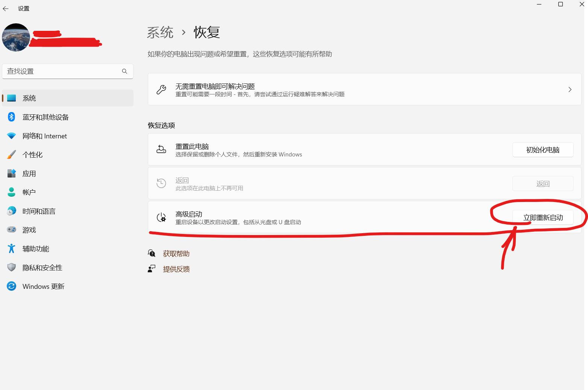This screenshot has width=588, height=390.
Task: Select the 辅助功能 accessibility icon
Action: point(11,248)
